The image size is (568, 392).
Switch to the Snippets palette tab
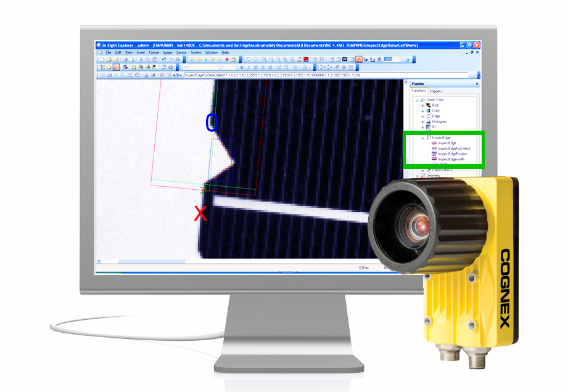[435, 91]
